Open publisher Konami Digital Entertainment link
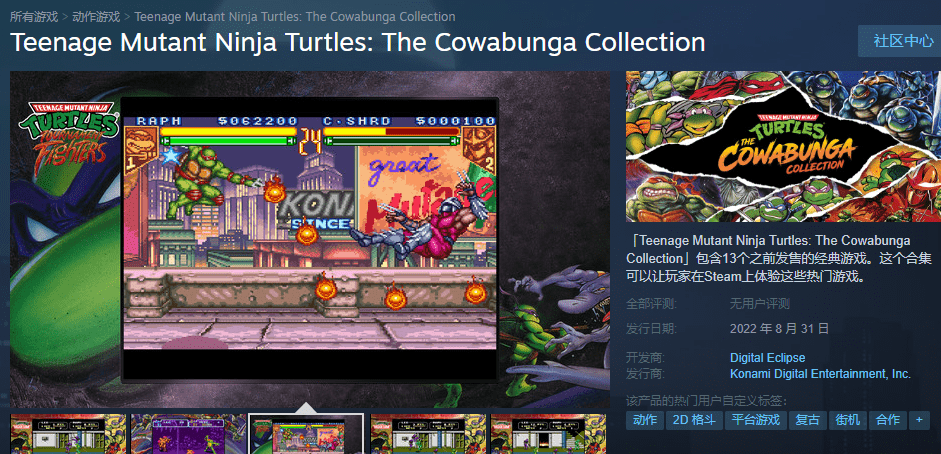Viewport: 941px width, 454px height. click(x=820, y=374)
